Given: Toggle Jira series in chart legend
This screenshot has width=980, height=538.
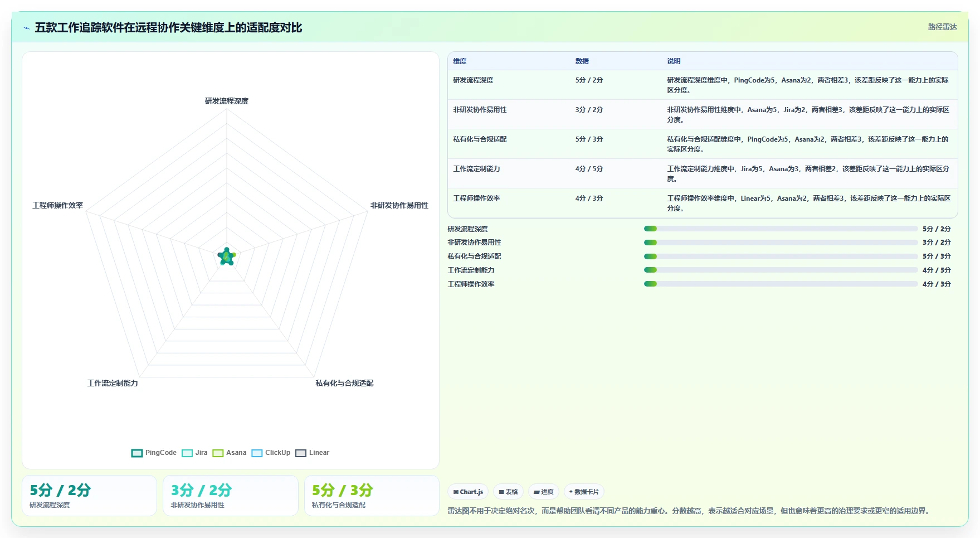Looking at the screenshot, I should [194, 453].
